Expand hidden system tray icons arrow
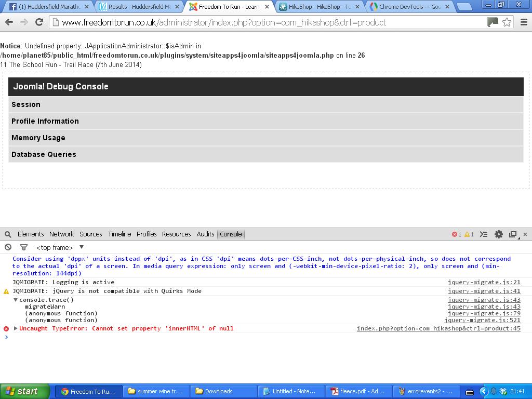 [484, 392]
